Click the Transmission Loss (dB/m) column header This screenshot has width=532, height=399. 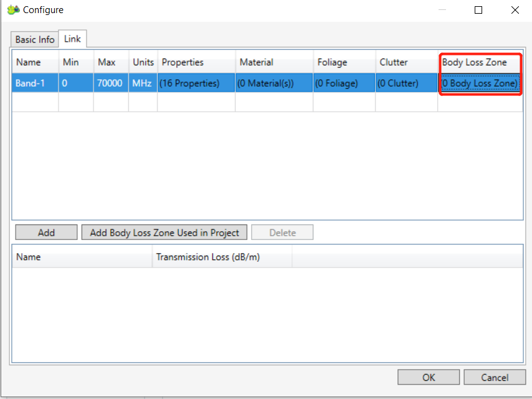coord(221,257)
